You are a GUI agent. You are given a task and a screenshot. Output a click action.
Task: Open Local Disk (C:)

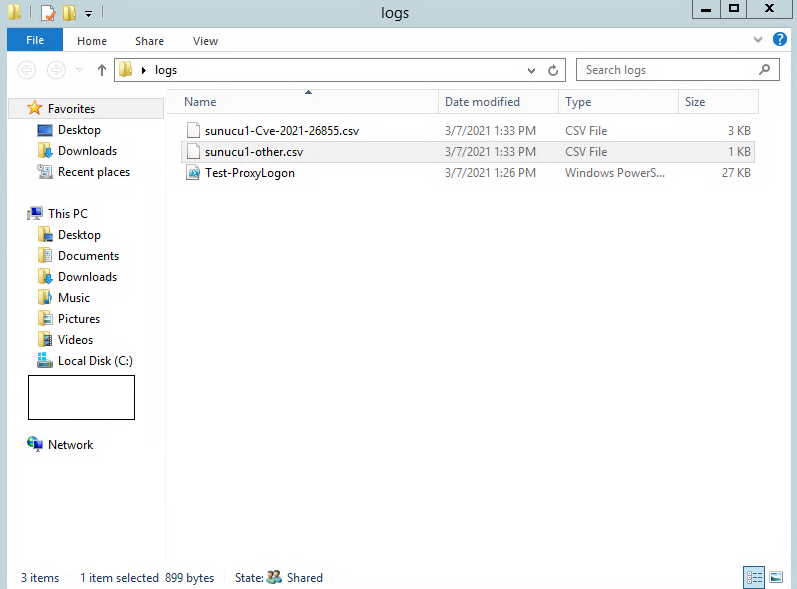tap(95, 361)
